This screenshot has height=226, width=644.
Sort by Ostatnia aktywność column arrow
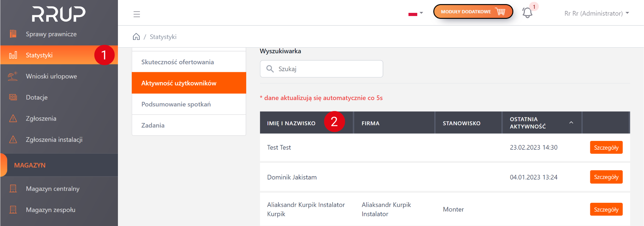coord(571,123)
